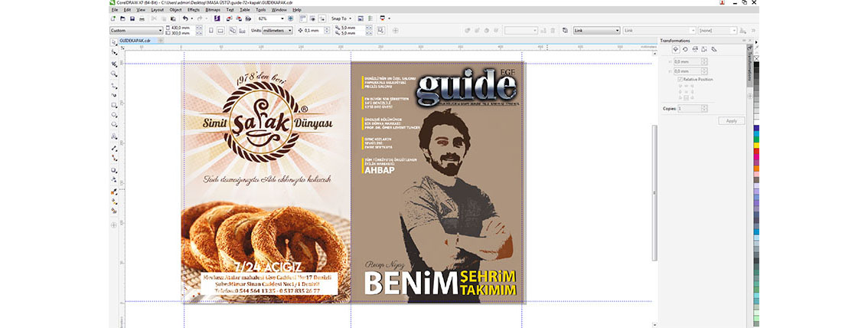Screen dimensions: 868x328
Task: Toggle Show Rulers button in toolbar
Action: click(x=302, y=18)
